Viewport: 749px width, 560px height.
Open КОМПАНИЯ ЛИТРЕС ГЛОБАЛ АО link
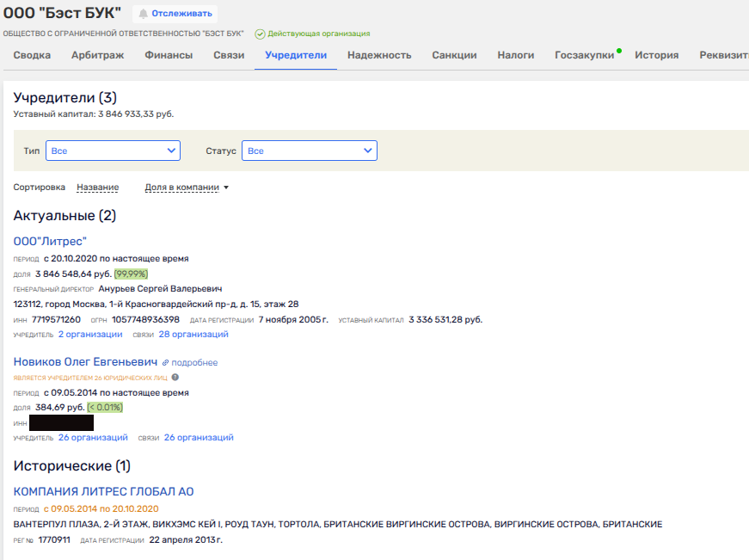click(x=103, y=491)
